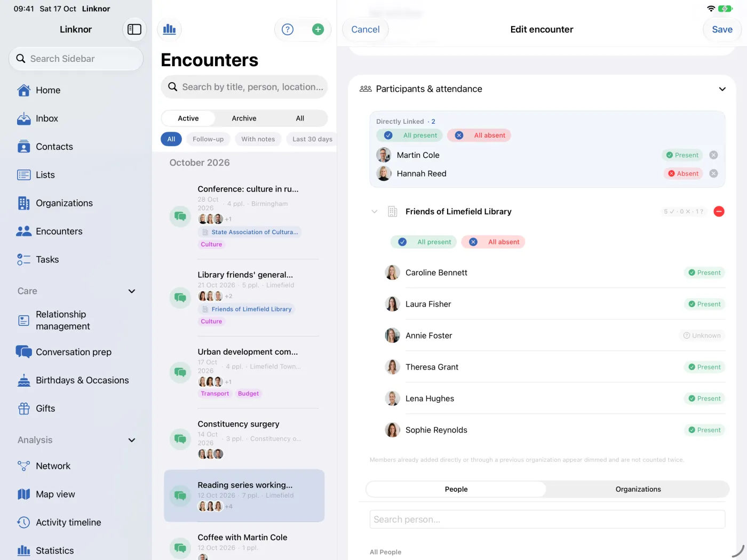Open Organizations in the sidebar
The height and width of the screenshot is (560, 747).
[76, 203]
